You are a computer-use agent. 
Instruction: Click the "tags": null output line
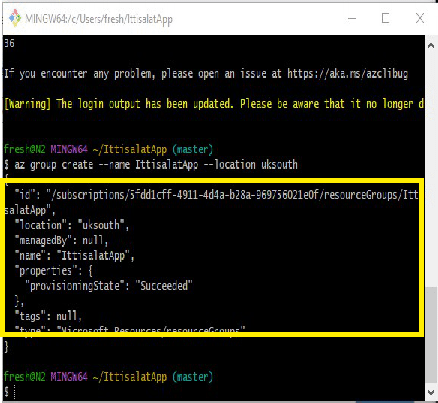pos(48,316)
